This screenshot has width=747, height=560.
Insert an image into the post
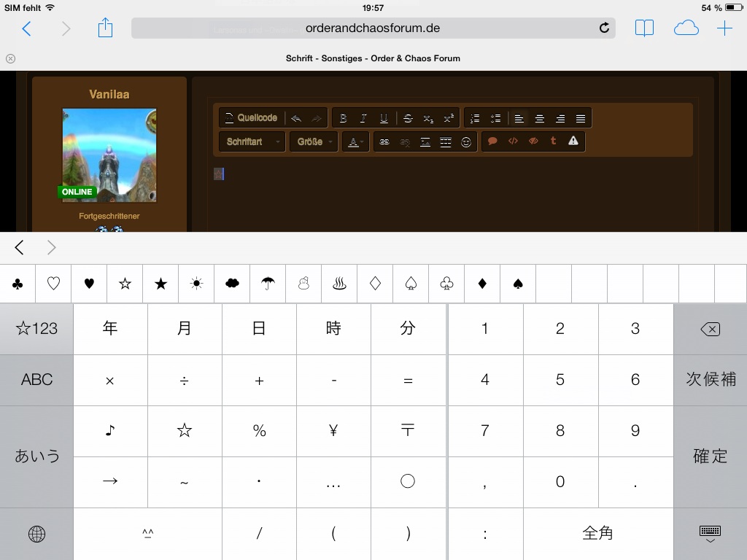tap(425, 141)
